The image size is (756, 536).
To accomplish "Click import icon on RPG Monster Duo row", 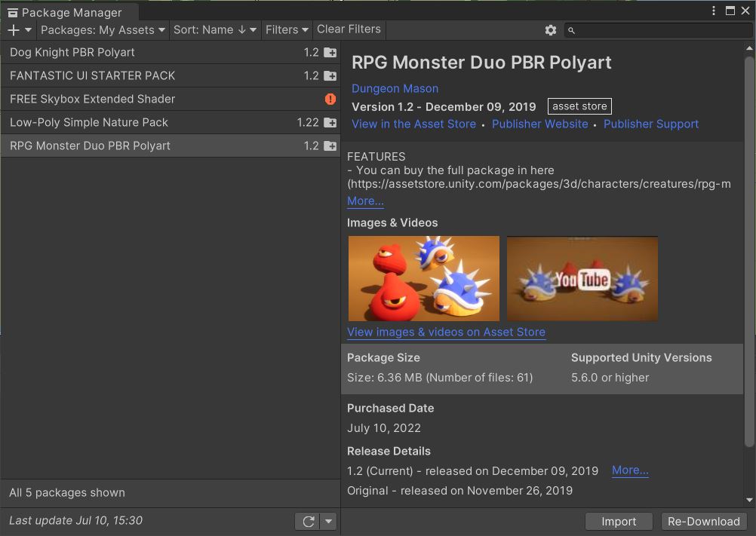I will coord(330,145).
